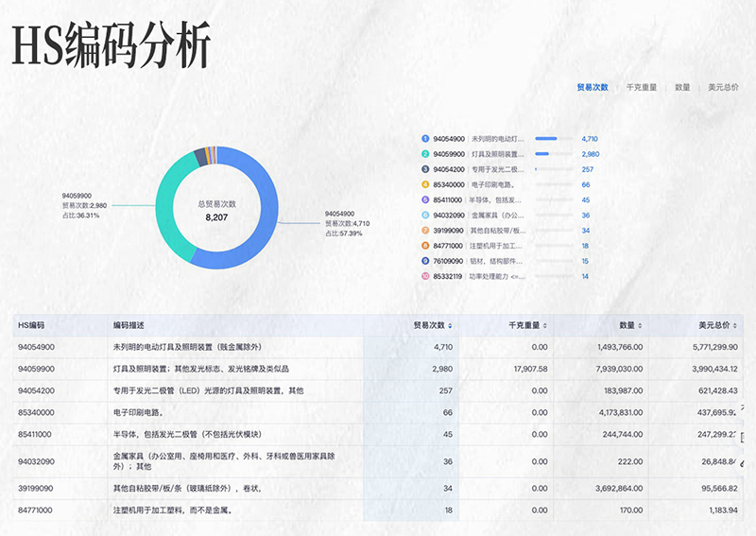756x536 pixels.
Task: Click rank 7 badge for 39199090
Action: (425, 231)
